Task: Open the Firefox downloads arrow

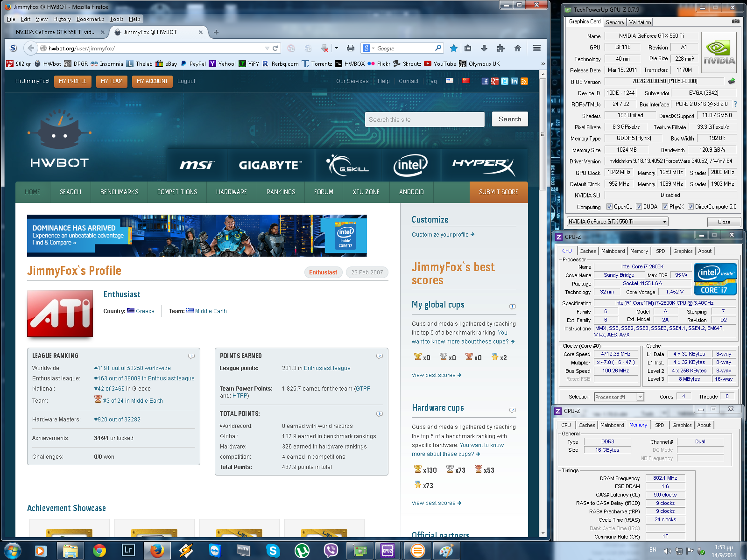Action: pos(484,48)
